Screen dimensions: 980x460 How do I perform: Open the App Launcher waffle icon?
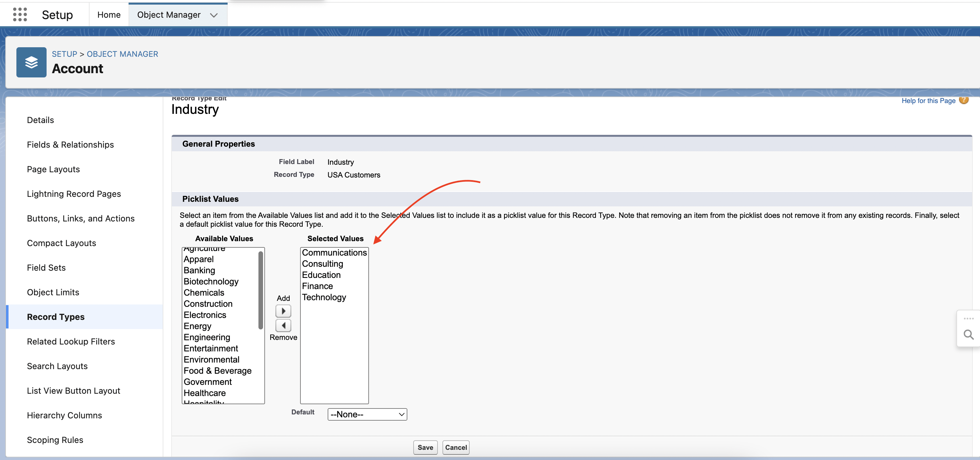click(x=20, y=14)
